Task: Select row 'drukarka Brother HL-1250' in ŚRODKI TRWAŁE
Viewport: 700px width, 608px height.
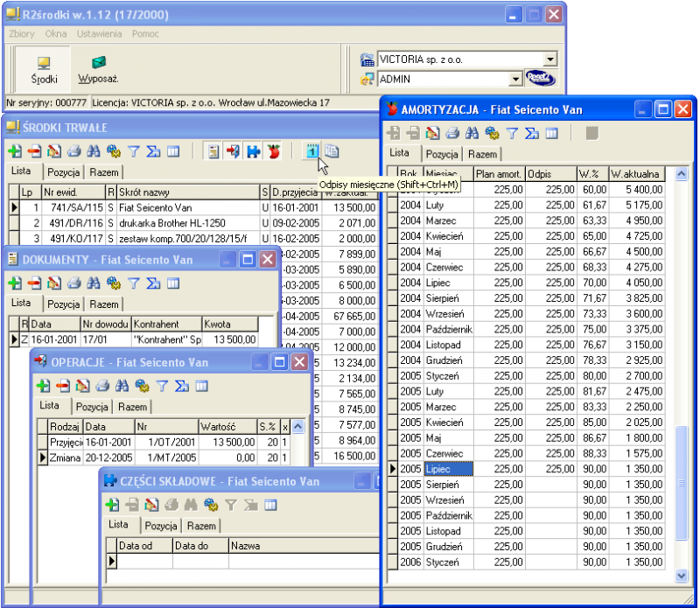Action: (192, 223)
